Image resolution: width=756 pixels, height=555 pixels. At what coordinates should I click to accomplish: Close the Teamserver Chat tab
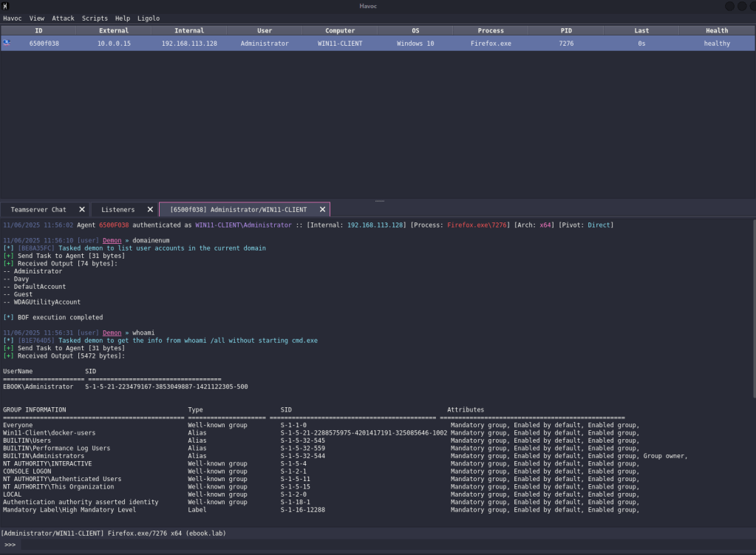pyautogui.click(x=82, y=210)
